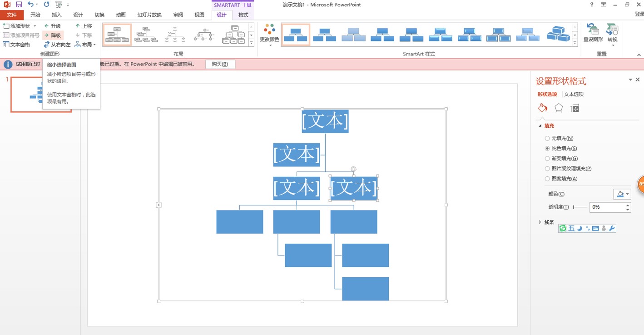Open the format pane options dropdown arrow

[630, 80]
